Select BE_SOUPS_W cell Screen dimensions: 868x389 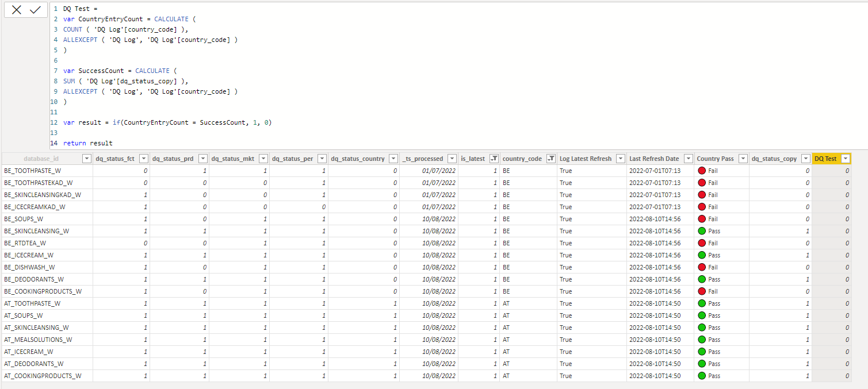(x=47, y=219)
